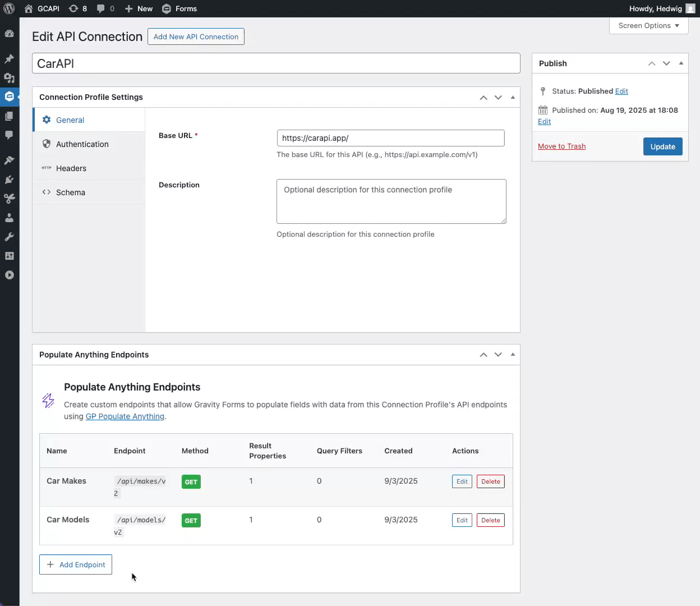Image resolution: width=700 pixels, height=606 pixels.
Task: Switch to the Authentication tab
Action: (x=89, y=144)
